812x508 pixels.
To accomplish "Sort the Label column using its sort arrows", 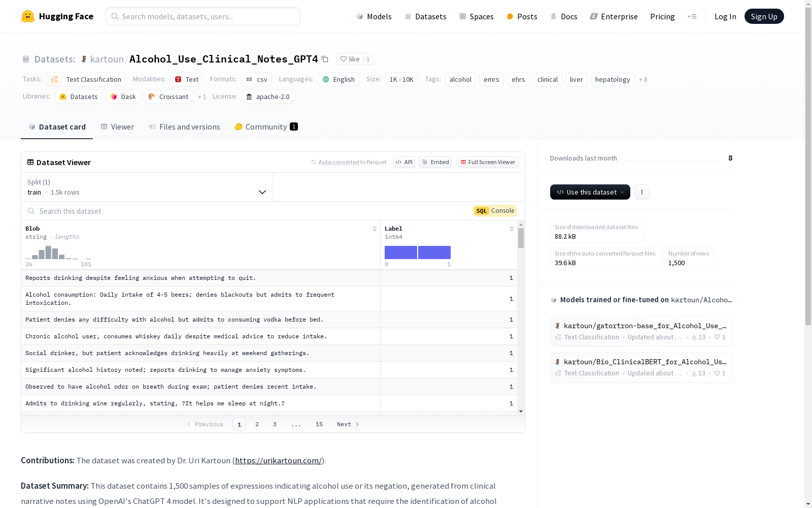I will coord(512,229).
